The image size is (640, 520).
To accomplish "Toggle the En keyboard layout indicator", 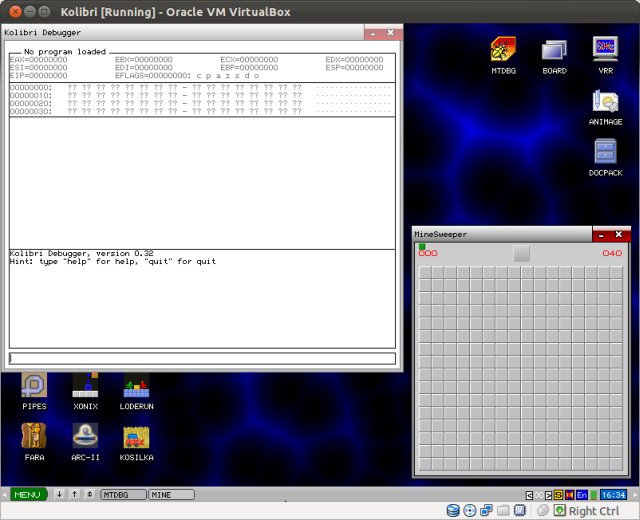I will point(582,495).
